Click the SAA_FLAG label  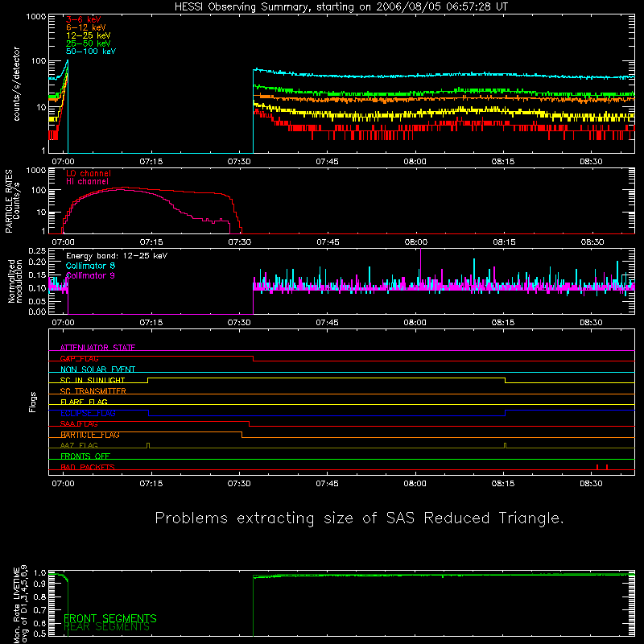[x=79, y=424]
